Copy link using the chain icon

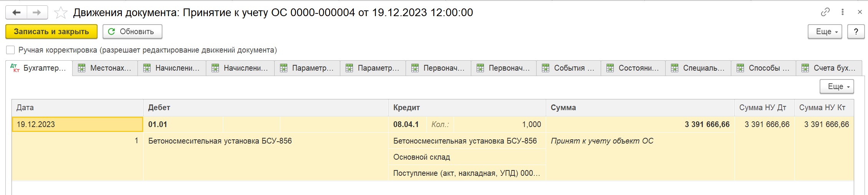825,12
